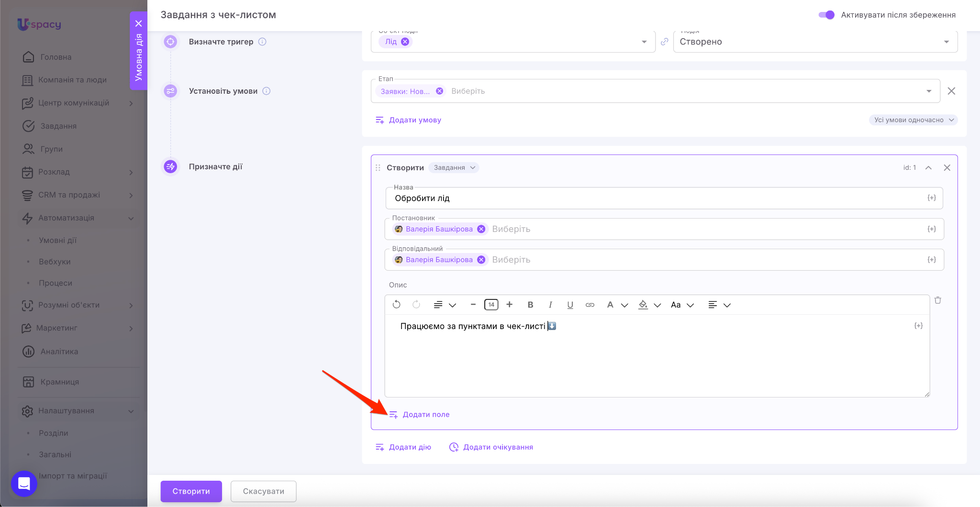Click the 'Створити' button
This screenshot has width=980, height=507.
pos(191,491)
